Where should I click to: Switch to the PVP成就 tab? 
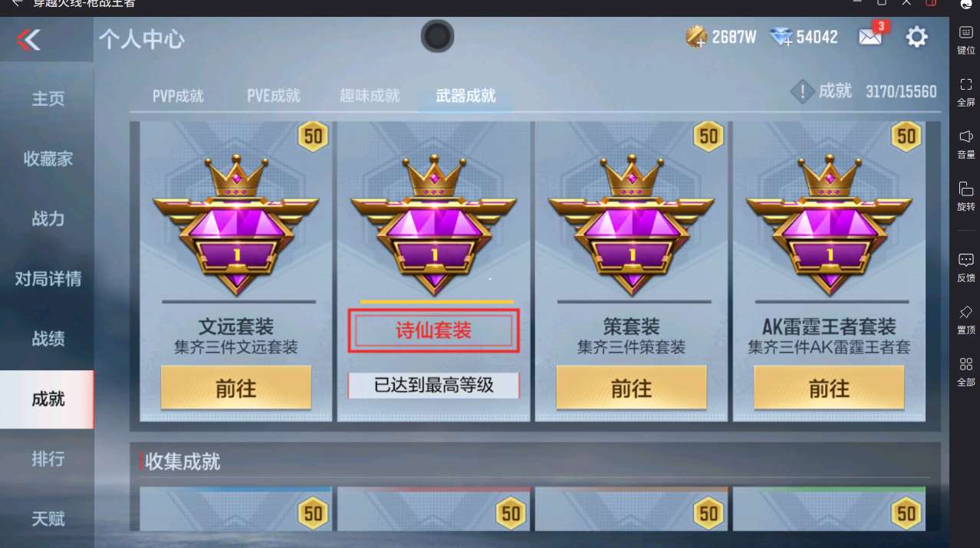tap(178, 96)
